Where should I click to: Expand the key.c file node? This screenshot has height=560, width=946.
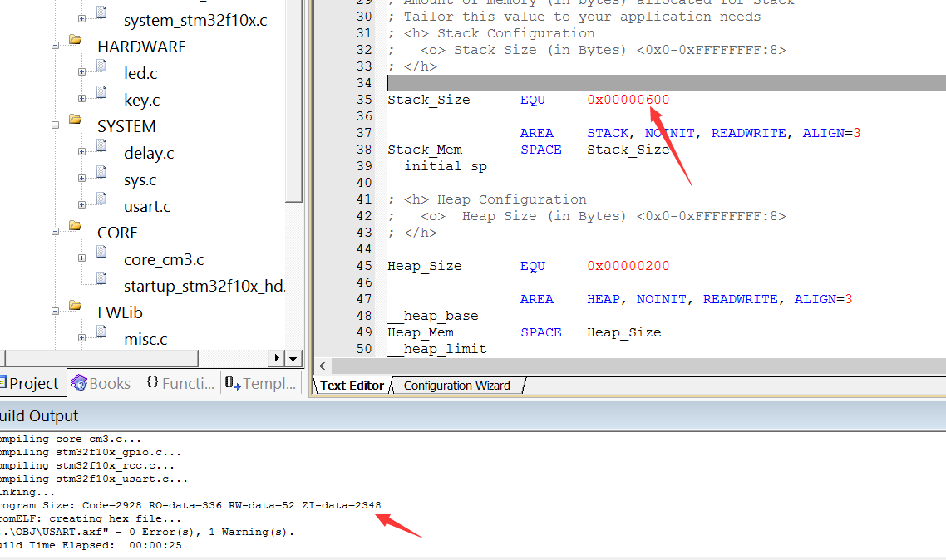(81, 98)
